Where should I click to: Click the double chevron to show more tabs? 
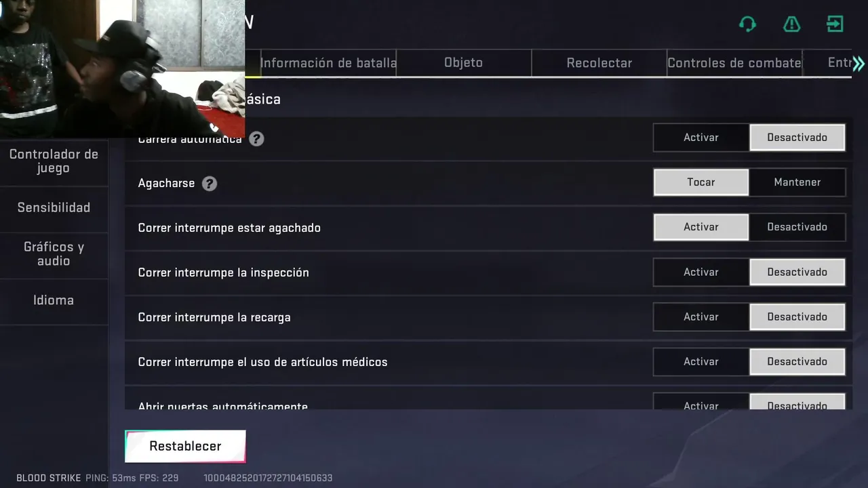(x=859, y=64)
